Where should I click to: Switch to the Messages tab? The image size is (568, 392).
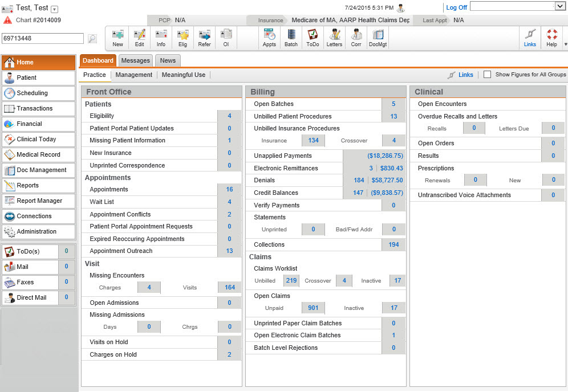(x=136, y=60)
